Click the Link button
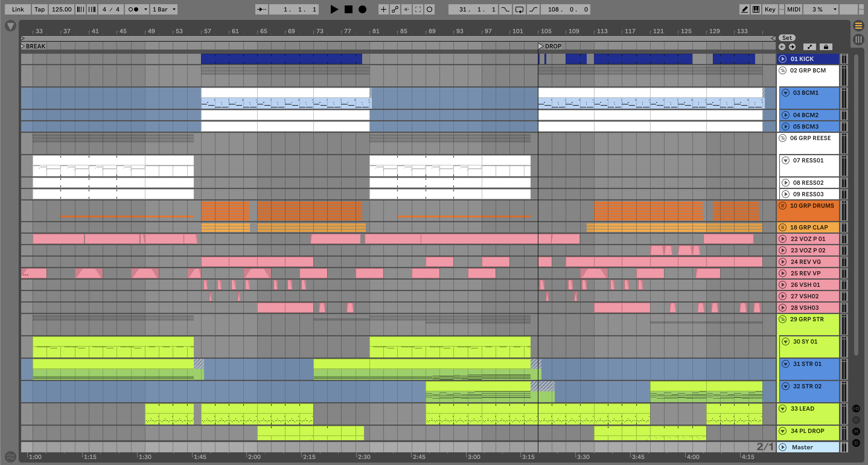868x465 pixels. 18,9
